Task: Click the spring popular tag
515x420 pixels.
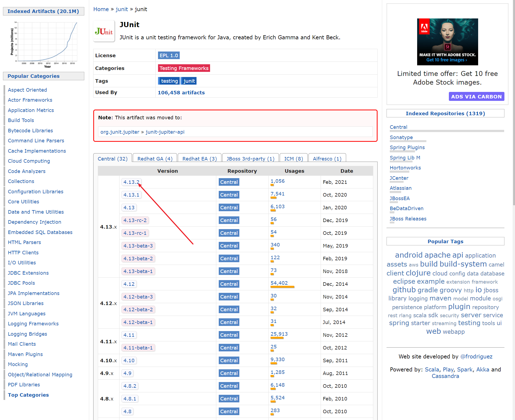Action: (399, 323)
